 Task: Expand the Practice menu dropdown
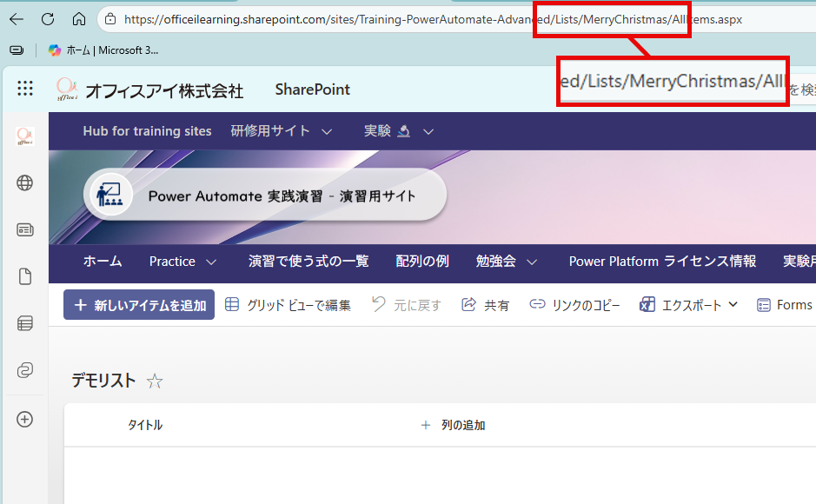pyautogui.click(x=182, y=261)
